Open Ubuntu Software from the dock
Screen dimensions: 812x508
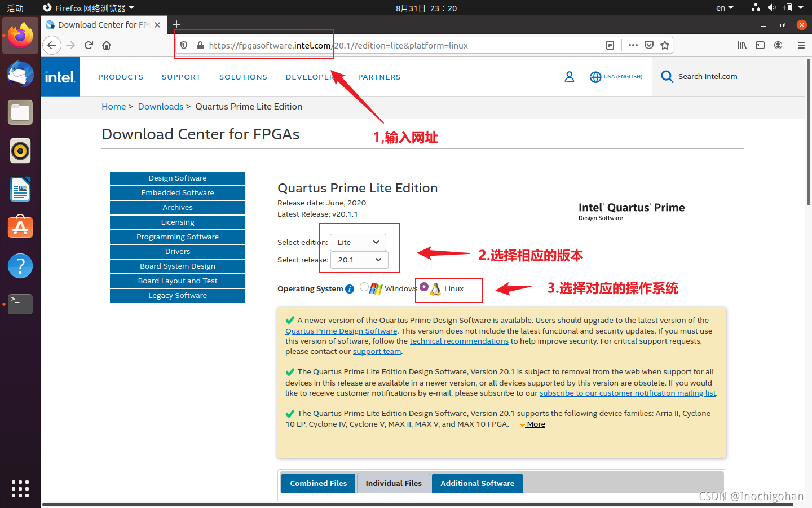(x=20, y=227)
